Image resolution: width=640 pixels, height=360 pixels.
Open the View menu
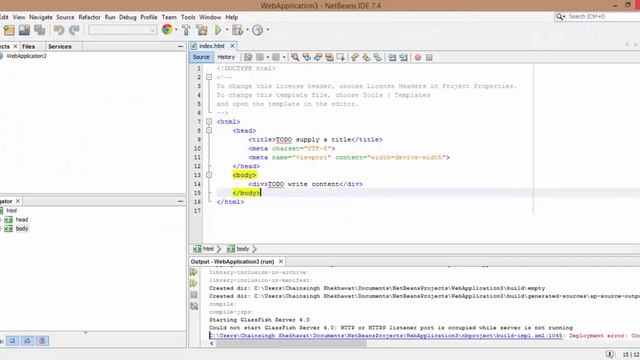tap(19, 17)
